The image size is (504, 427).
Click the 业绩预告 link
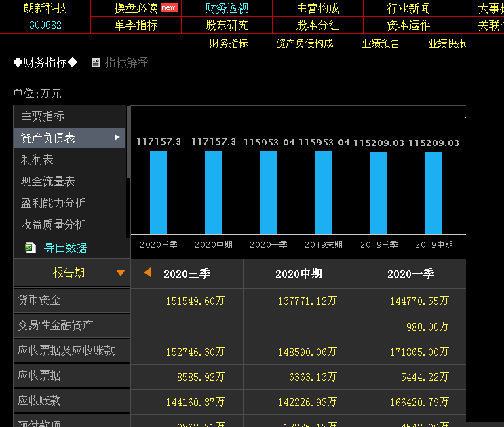click(x=381, y=43)
